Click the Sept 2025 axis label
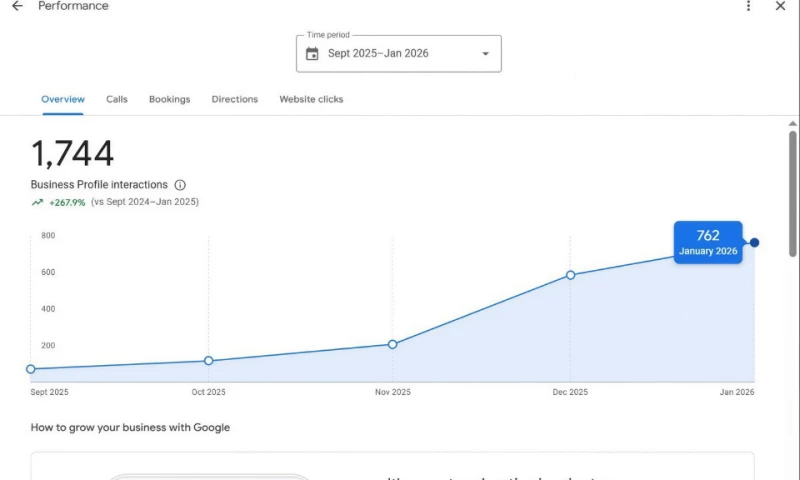Viewport: 800px width, 480px height. click(x=49, y=392)
